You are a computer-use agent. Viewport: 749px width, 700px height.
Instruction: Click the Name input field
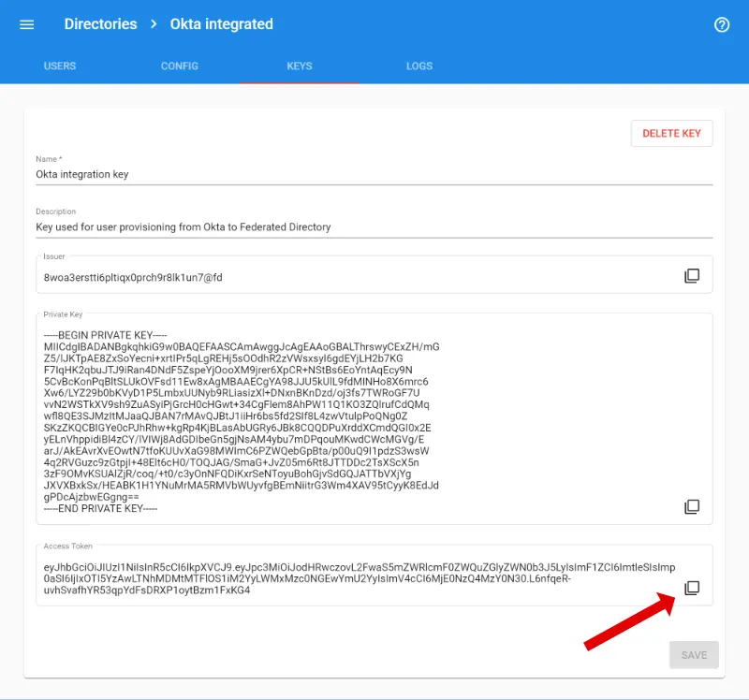pos(281,174)
